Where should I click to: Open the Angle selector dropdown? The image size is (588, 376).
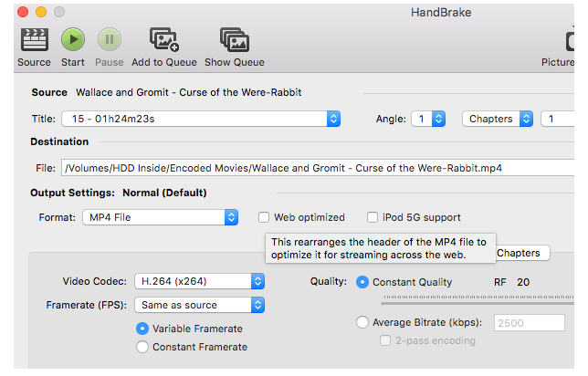click(427, 120)
